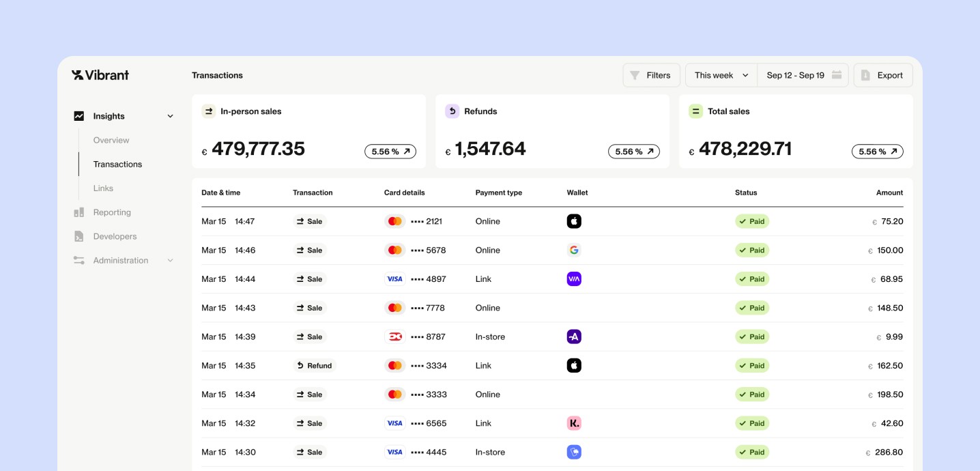Open the Links page
This screenshot has height=471, width=980.
pyautogui.click(x=103, y=188)
